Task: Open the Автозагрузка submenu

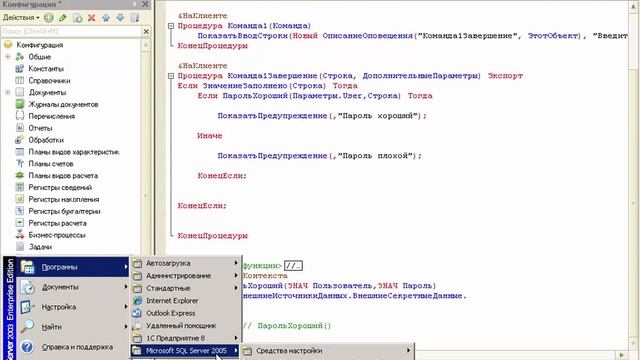Action: pos(186,263)
